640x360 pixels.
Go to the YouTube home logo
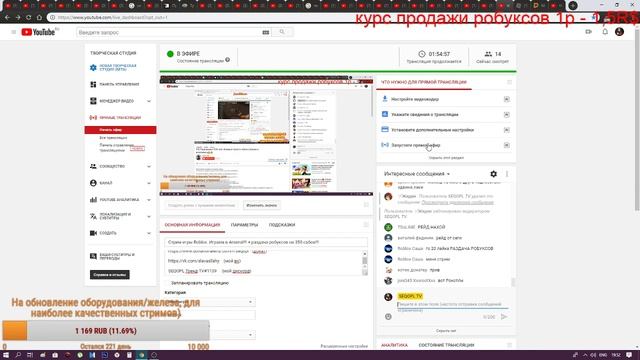(38, 32)
